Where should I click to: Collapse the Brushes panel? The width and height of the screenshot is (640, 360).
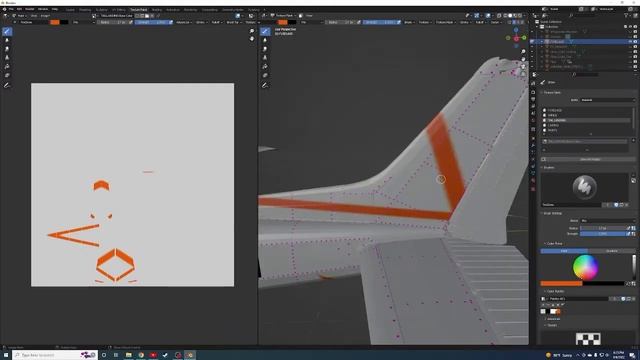(x=548, y=168)
